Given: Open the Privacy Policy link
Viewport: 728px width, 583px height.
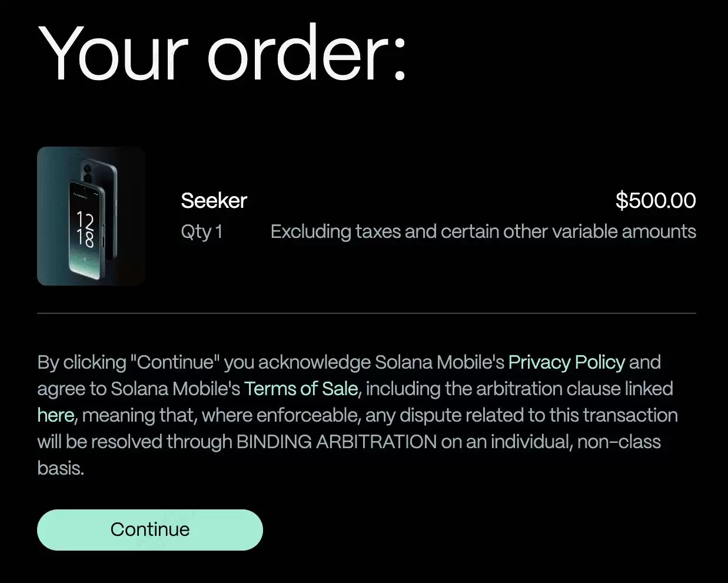Looking at the screenshot, I should click(x=566, y=362).
